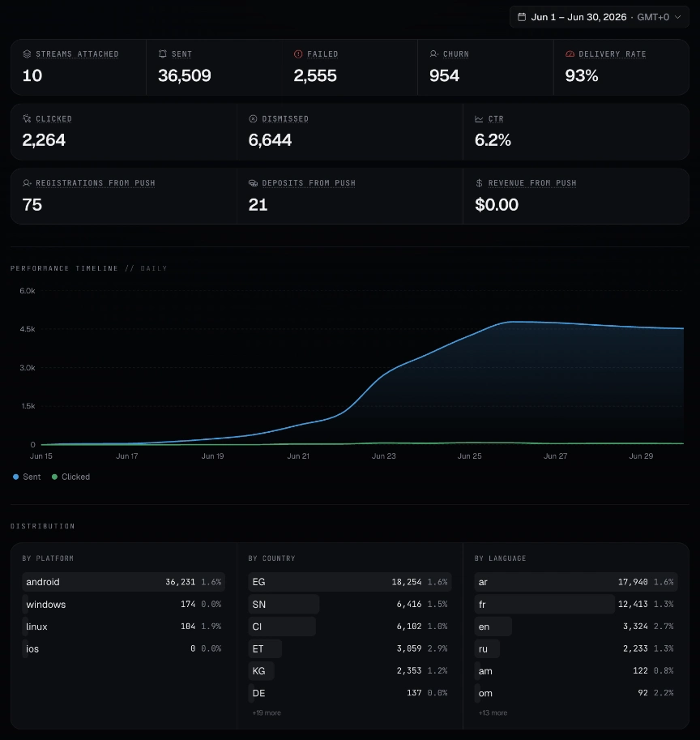Click the Deposits From Push coins icon
This screenshot has width=700, height=740.
point(253,182)
